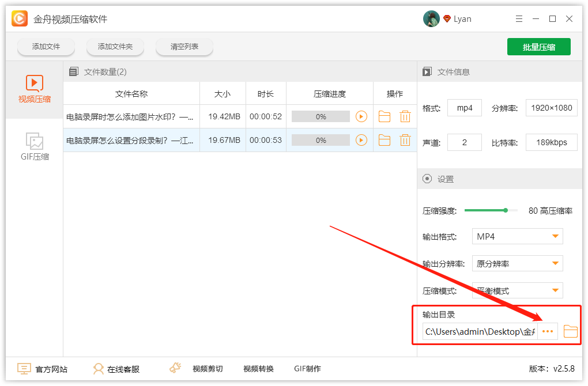
Task: Click the VIP diamond badge beside Lyan
Action: click(447, 19)
